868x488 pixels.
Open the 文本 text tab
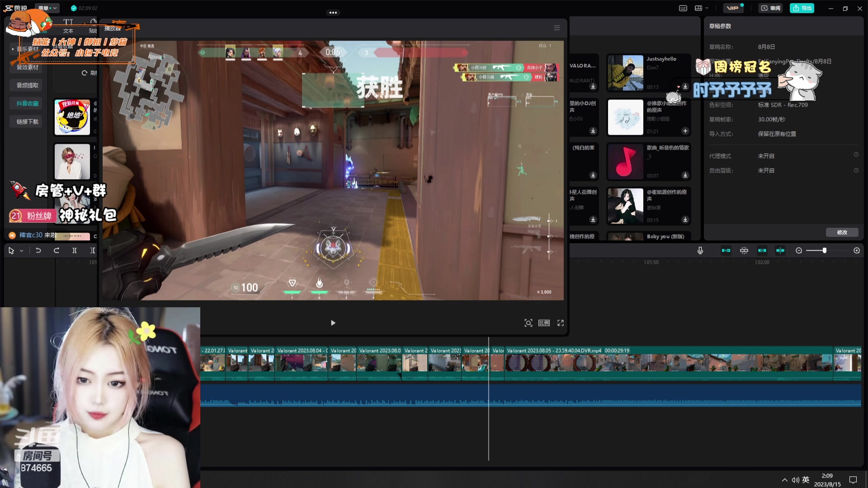tap(68, 26)
